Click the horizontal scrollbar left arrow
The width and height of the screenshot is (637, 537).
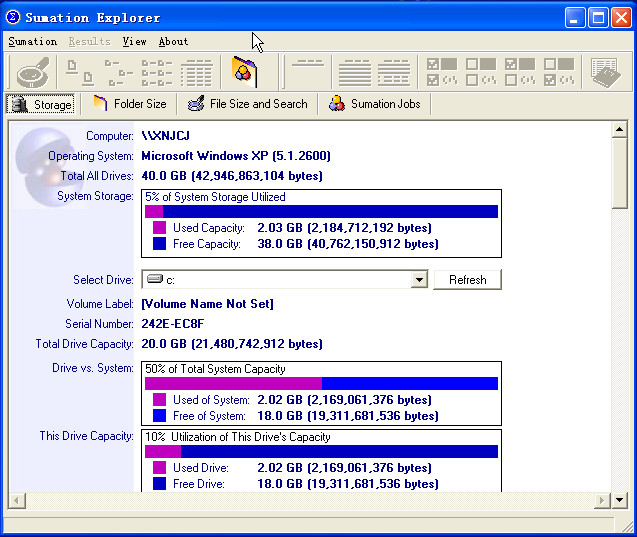pyautogui.click(x=17, y=500)
